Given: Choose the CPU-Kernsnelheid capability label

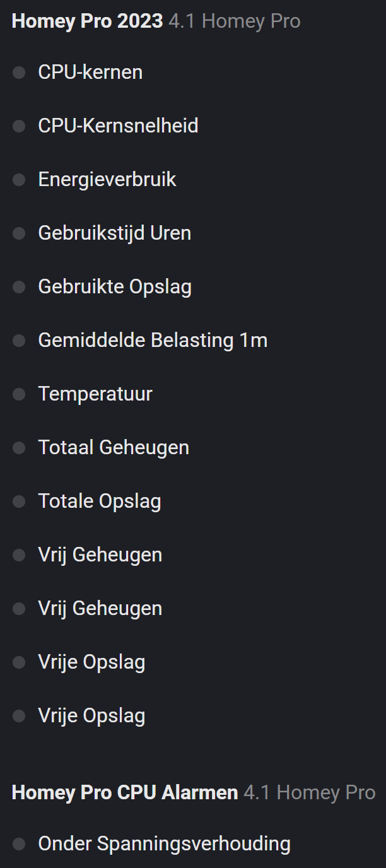Looking at the screenshot, I should coord(118,126).
